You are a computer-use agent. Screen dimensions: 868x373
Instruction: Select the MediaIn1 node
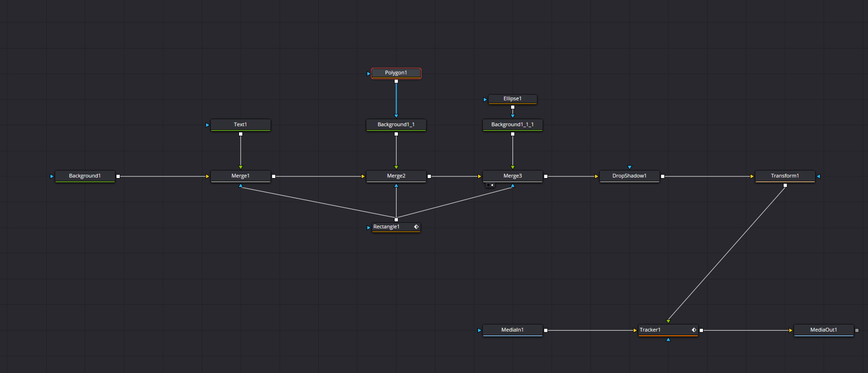513,330
